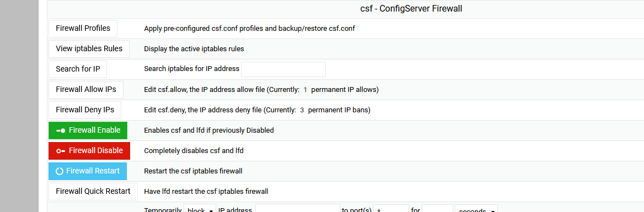
Task: Click the circular arrow icon on Firewall Restart
Action: click(60, 171)
